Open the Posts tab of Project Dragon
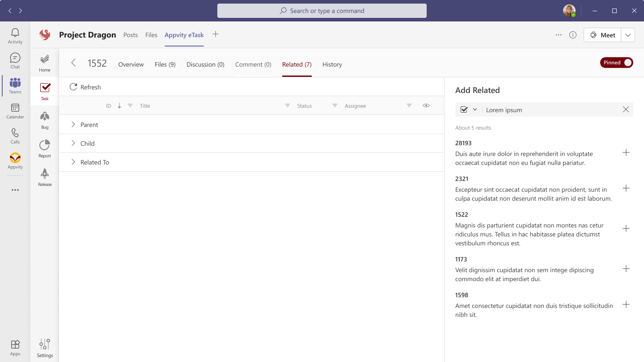The width and height of the screenshot is (644, 362). pos(131,35)
